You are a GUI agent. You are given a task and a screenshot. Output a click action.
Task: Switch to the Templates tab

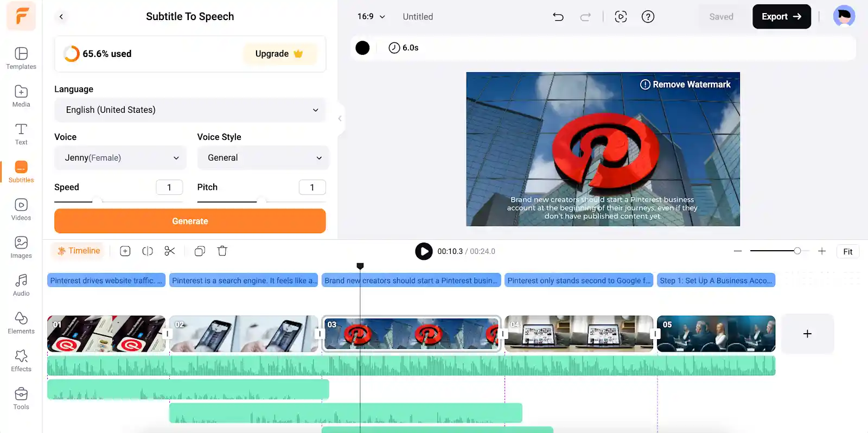tap(21, 58)
